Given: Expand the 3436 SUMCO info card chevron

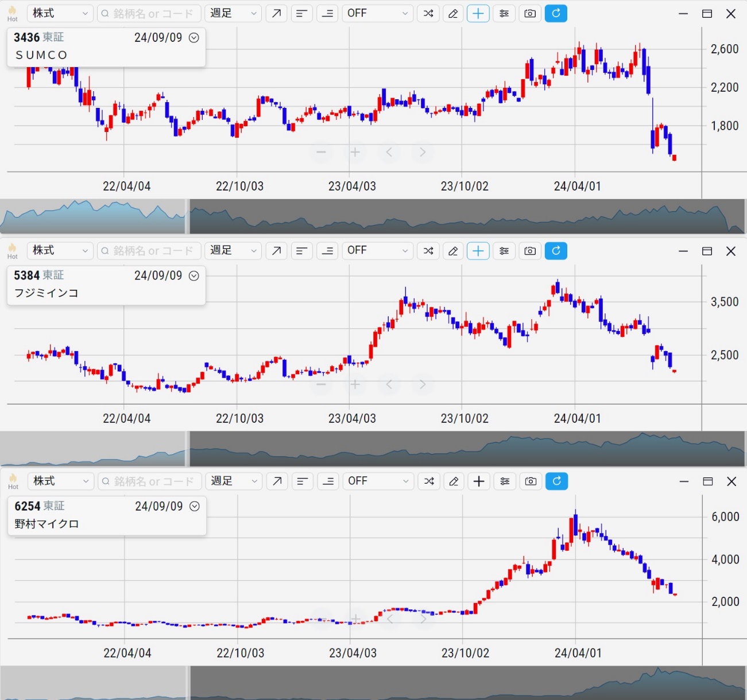Looking at the screenshot, I should (194, 38).
